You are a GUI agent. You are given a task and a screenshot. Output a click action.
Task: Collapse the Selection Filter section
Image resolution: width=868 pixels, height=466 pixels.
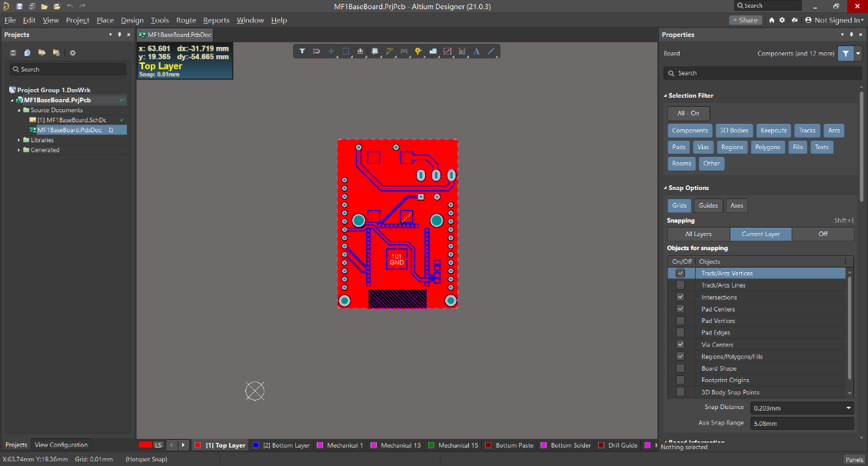[665, 95]
